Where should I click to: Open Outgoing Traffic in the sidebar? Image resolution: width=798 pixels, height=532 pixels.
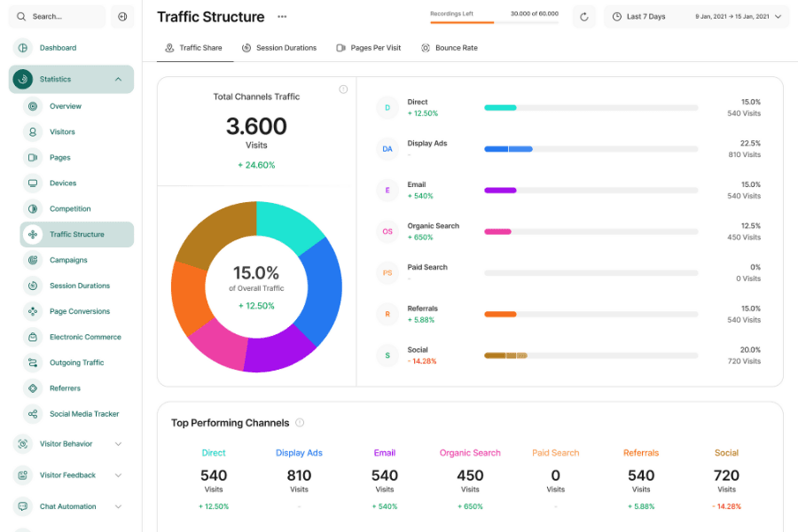[77, 363]
